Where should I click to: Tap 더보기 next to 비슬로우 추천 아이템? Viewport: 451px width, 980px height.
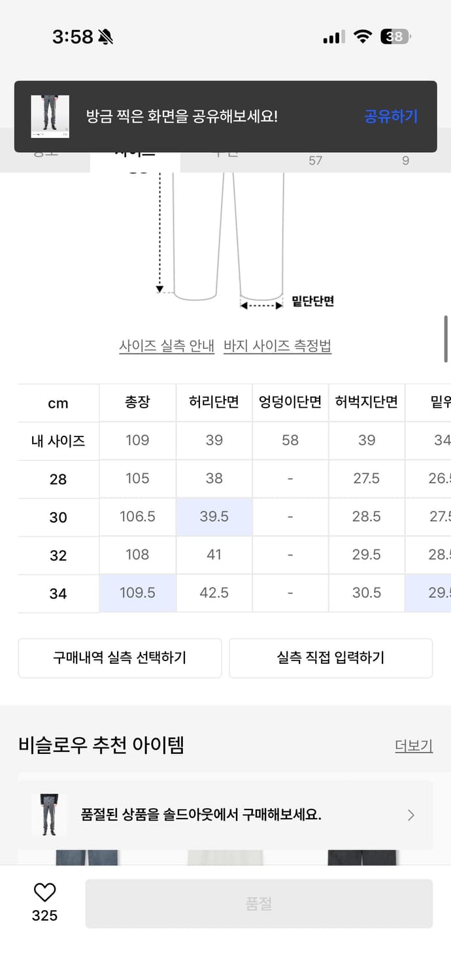pos(414,746)
